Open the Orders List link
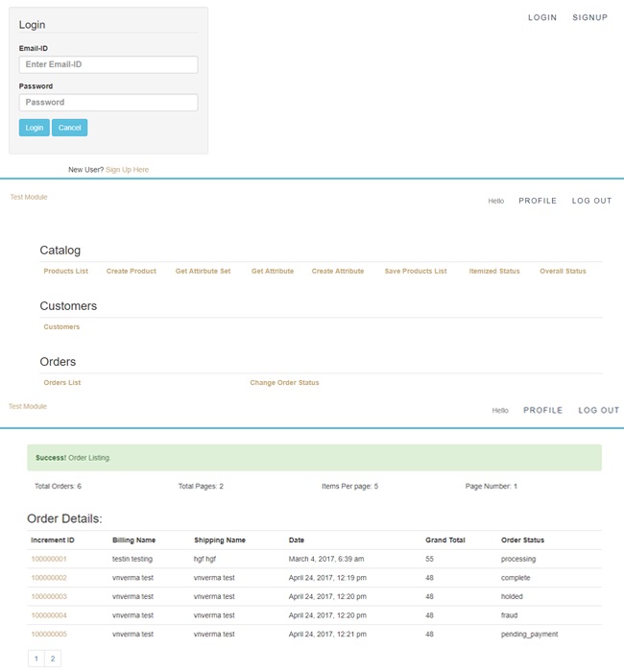 (62, 383)
